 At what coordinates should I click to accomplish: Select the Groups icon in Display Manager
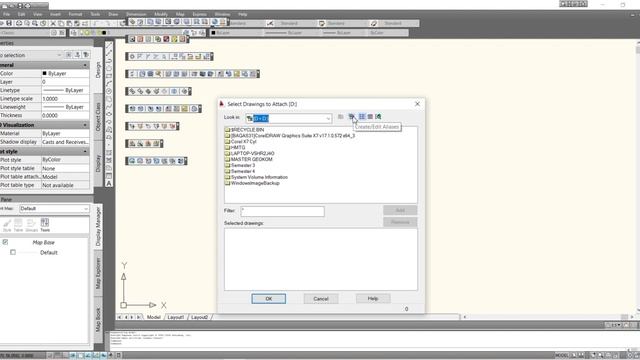pos(31,224)
